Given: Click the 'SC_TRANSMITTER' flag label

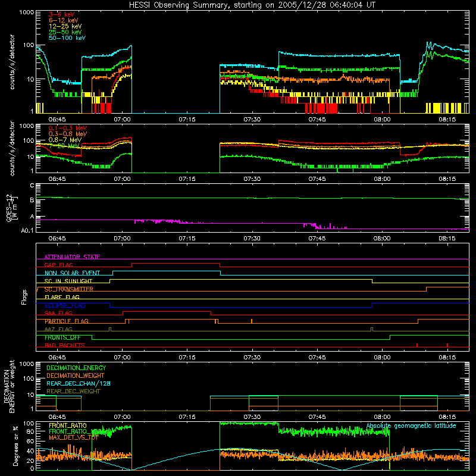Looking at the screenshot, I should coord(68,289).
